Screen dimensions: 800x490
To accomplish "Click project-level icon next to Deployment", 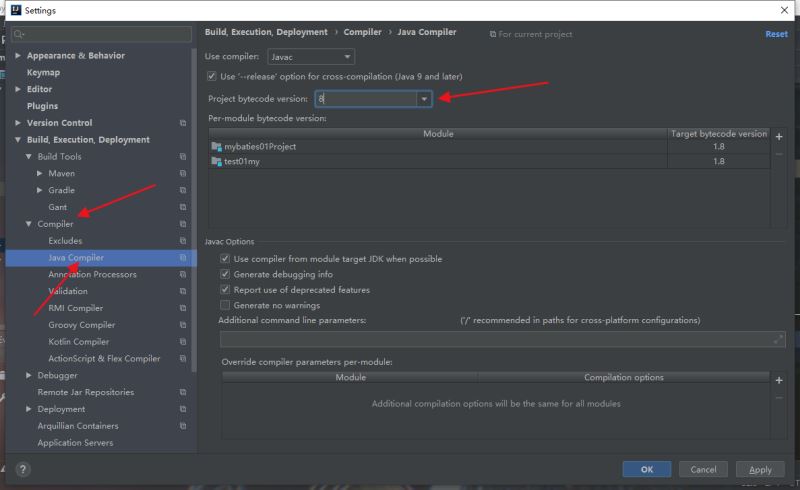I will (x=183, y=409).
